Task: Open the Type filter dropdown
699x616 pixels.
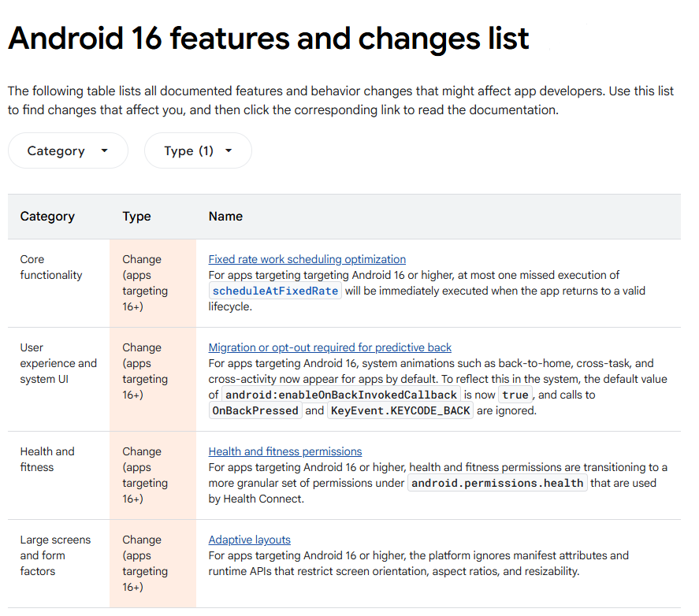Action: (x=189, y=150)
